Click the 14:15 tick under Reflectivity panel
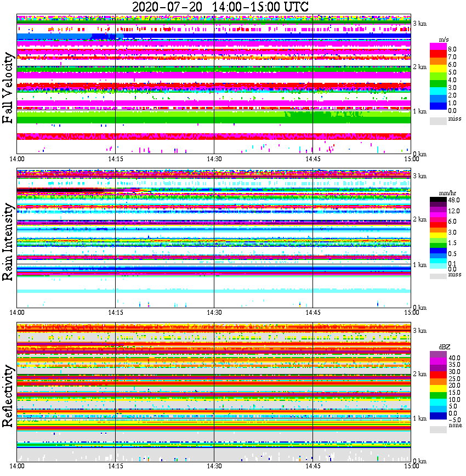 pyautogui.click(x=116, y=466)
